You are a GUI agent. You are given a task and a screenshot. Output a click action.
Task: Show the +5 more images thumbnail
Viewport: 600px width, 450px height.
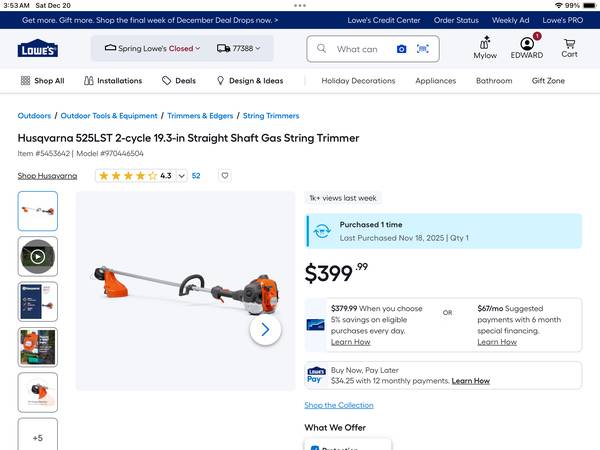[x=38, y=434]
